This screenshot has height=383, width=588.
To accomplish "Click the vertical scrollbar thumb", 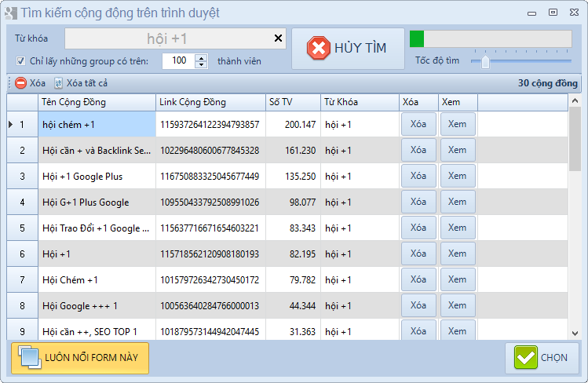I will pos(575,139).
